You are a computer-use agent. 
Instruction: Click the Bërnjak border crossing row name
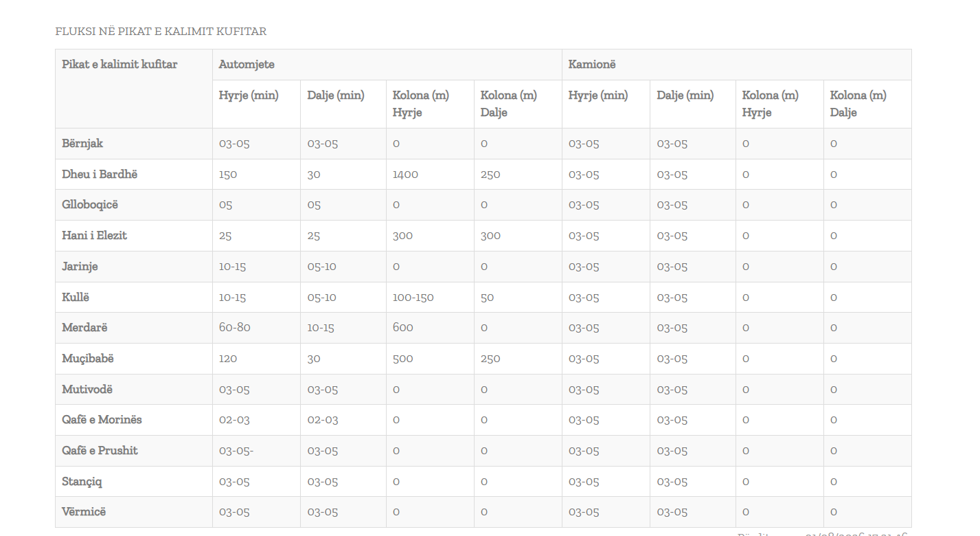(82, 144)
